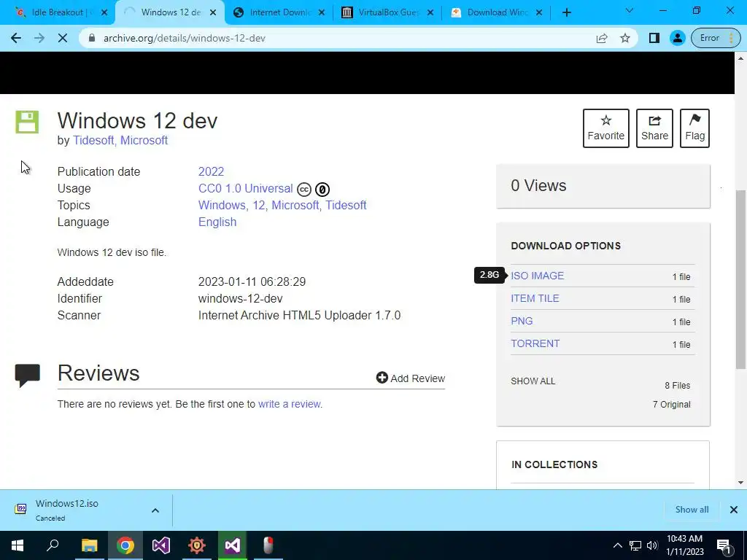Open a new tab with plus button
Screen dimensions: 747x560
coord(566,12)
